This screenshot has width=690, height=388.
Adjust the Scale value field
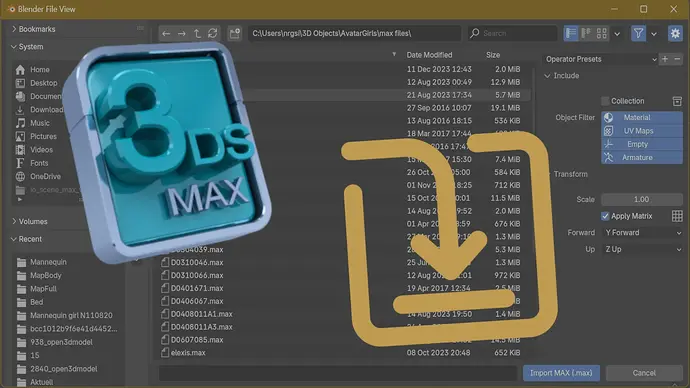tap(642, 200)
